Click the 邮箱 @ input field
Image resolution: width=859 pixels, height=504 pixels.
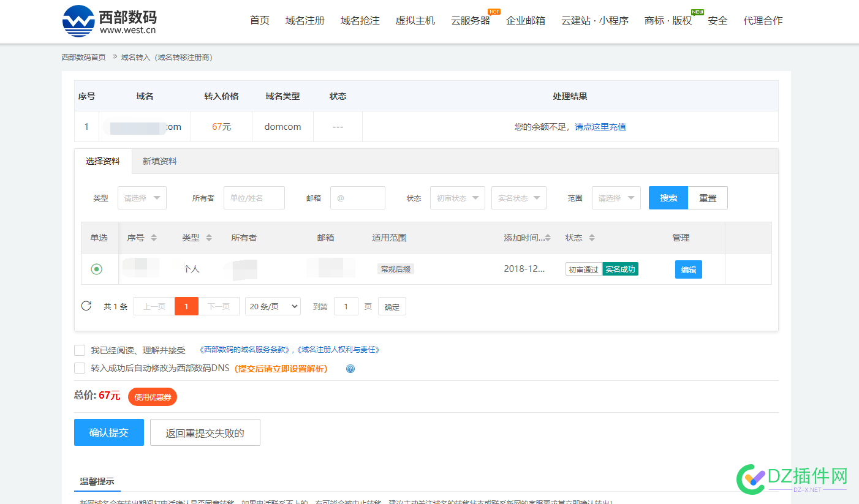(358, 198)
